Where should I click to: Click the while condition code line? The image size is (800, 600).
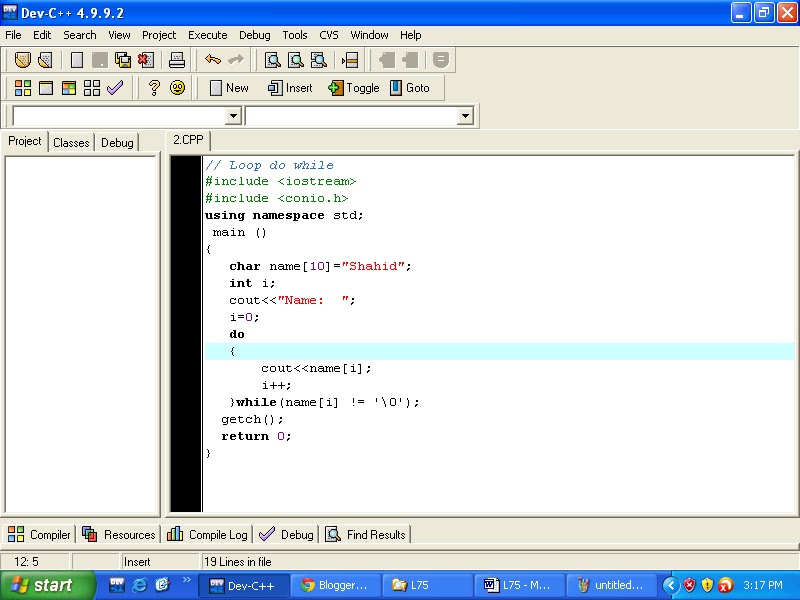click(x=324, y=403)
